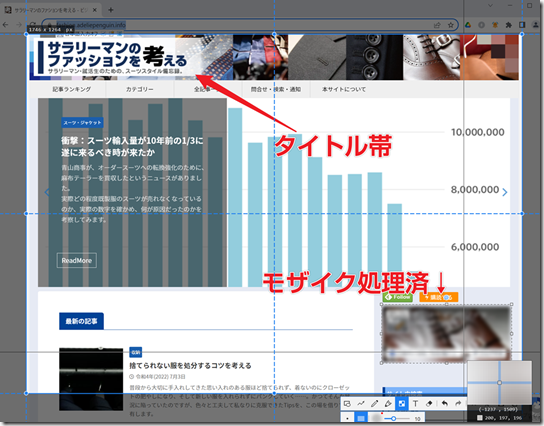The image size is (544, 426).
Task: Open 捨てられない服を処分する article title
Action: (x=190, y=365)
